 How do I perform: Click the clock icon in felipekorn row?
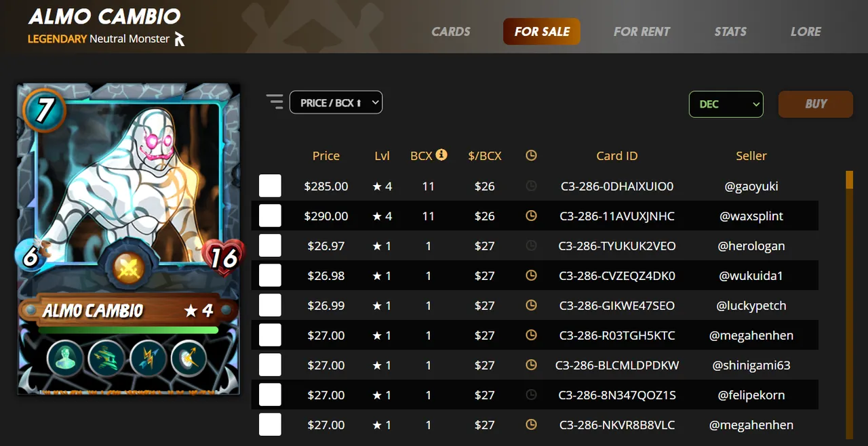coord(531,394)
